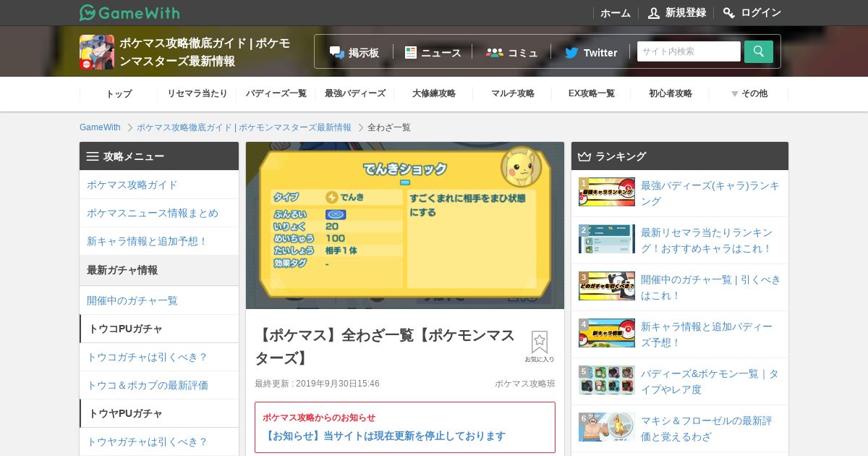
Task: Click the GameWith logo
Action: tap(129, 12)
